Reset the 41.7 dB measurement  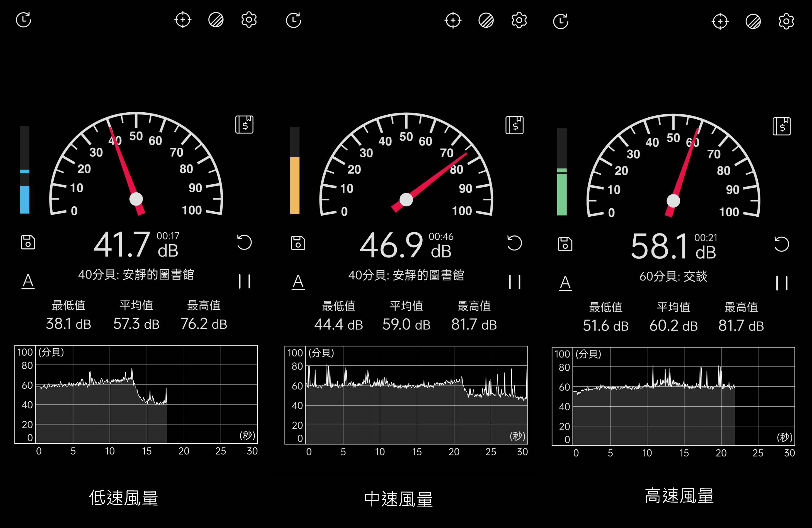point(244,242)
